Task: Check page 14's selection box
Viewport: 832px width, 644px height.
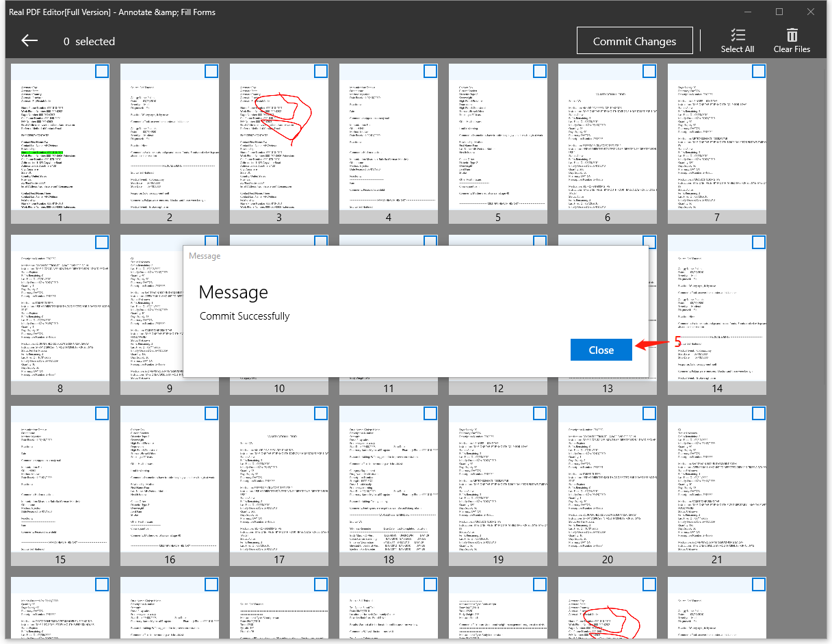Action: click(x=758, y=242)
